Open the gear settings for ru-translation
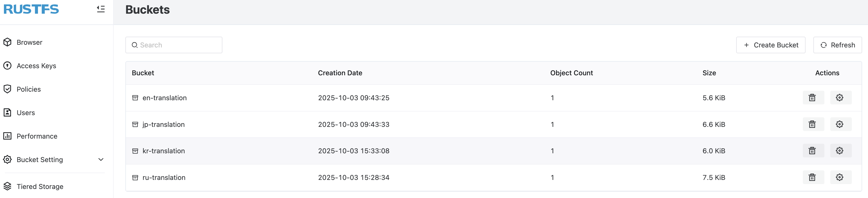 point(840,177)
